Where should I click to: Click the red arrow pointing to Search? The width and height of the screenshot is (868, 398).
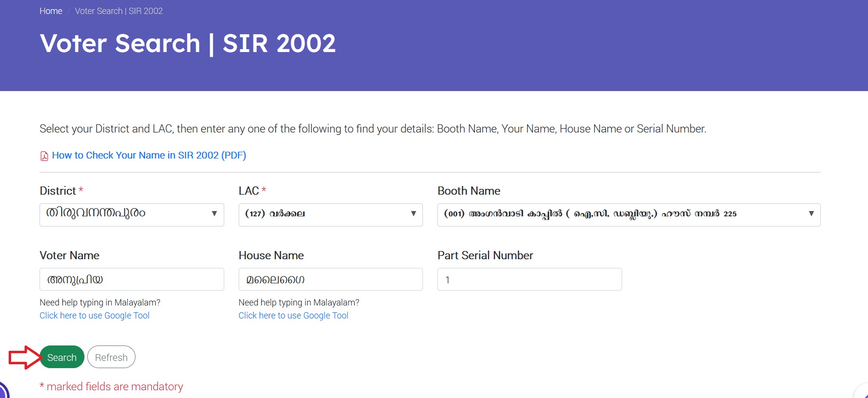click(24, 358)
